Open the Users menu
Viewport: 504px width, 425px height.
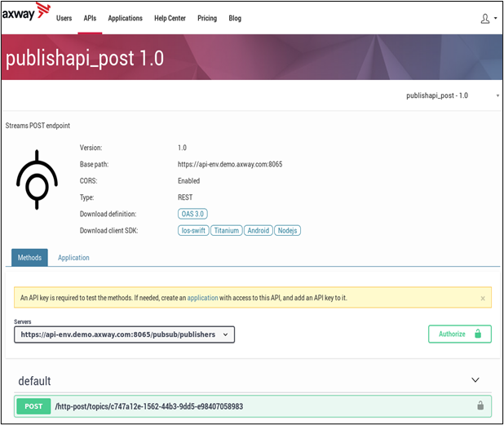(64, 18)
